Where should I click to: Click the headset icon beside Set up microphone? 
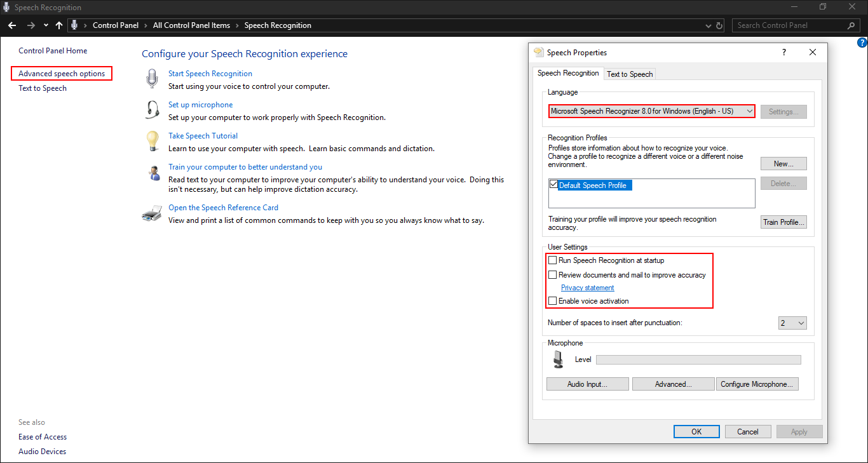[153, 110]
